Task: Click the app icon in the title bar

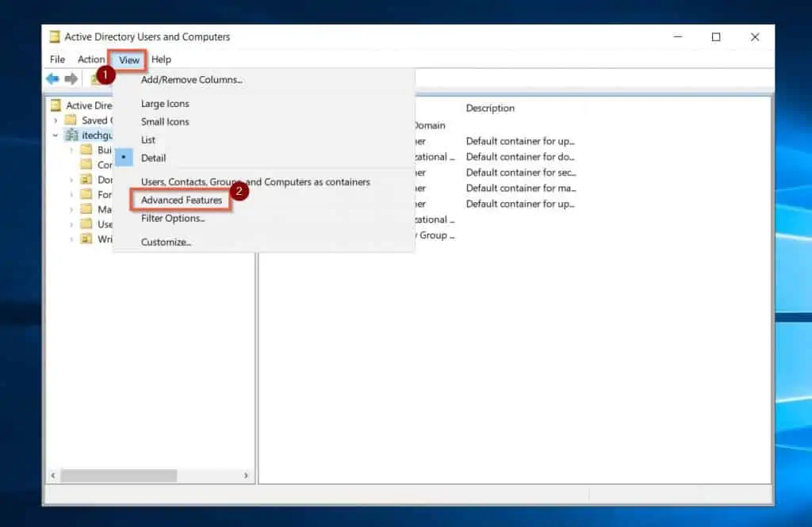Action: tap(55, 36)
